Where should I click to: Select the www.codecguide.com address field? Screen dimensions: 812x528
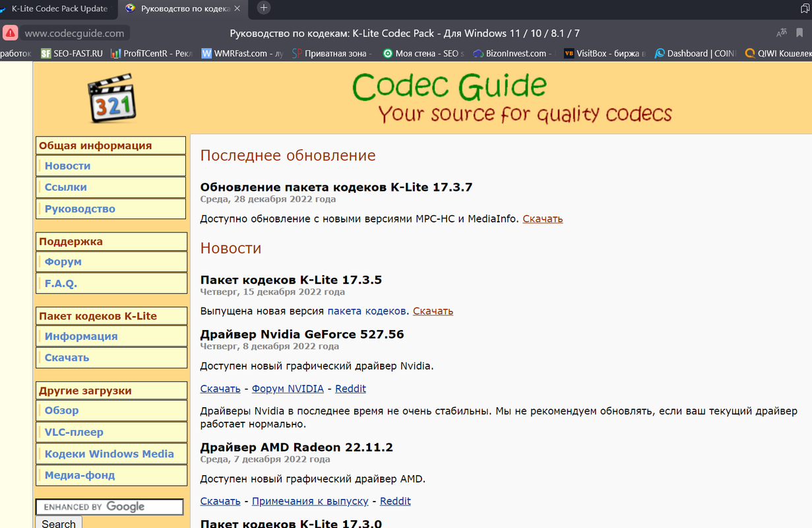click(x=74, y=33)
